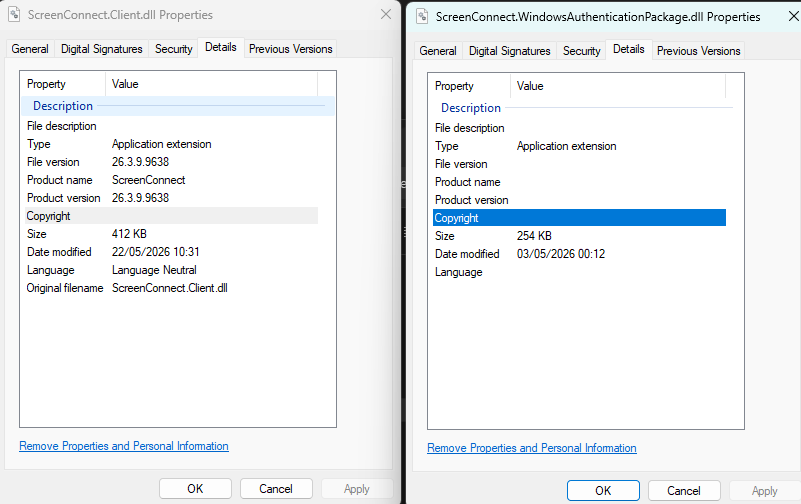Open Security tab in WindowsAuthenticationPackage.dll Properties

point(581,51)
